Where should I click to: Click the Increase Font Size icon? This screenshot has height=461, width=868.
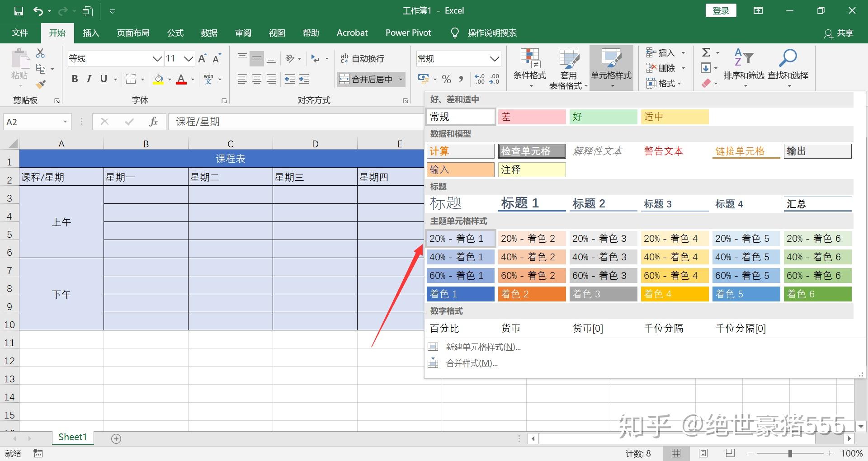pos(203,58)
